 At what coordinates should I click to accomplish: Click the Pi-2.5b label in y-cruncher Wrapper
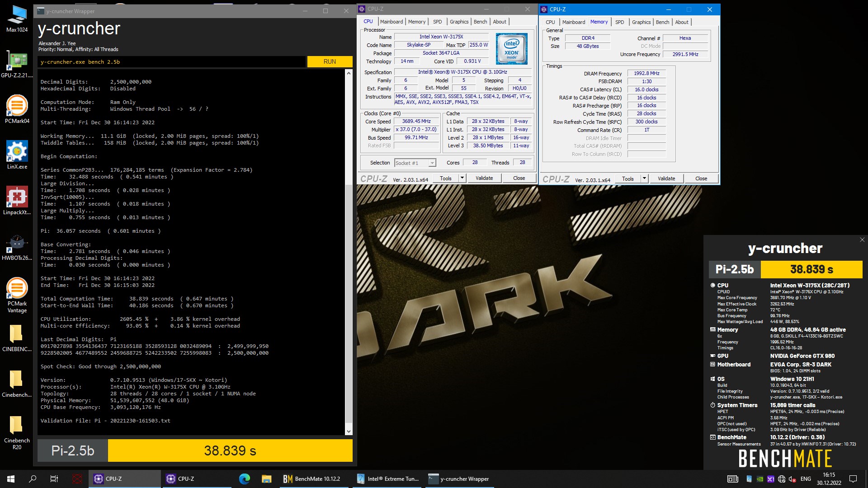coord(73,450)
